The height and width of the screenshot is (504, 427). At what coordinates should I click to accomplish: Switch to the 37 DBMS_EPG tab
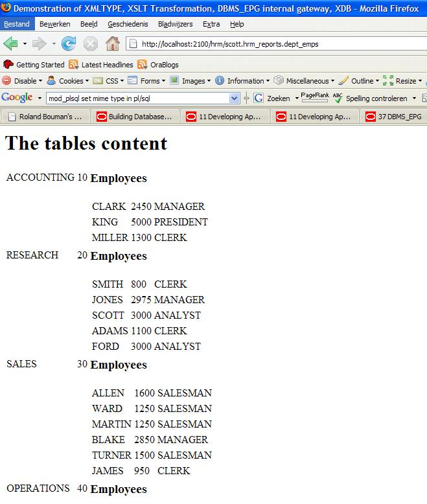coord(393,117)
